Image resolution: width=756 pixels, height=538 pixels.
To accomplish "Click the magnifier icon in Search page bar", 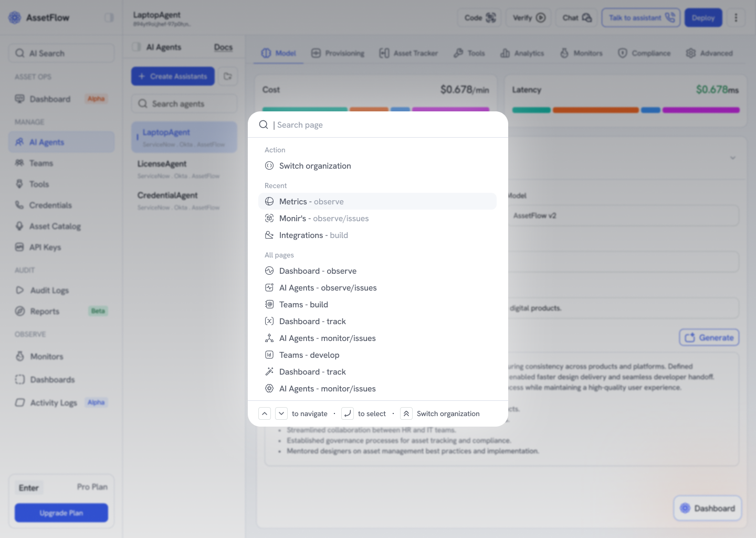I will [264, 125].
